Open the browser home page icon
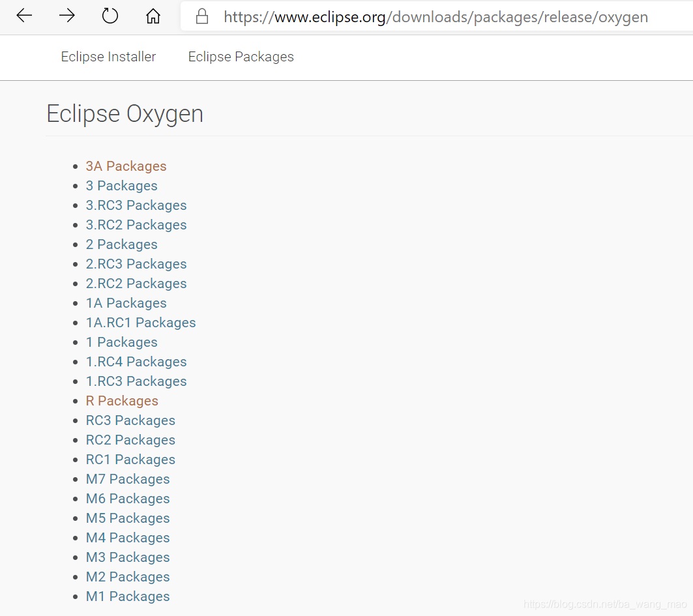693x616 pixels. (153, 16)
